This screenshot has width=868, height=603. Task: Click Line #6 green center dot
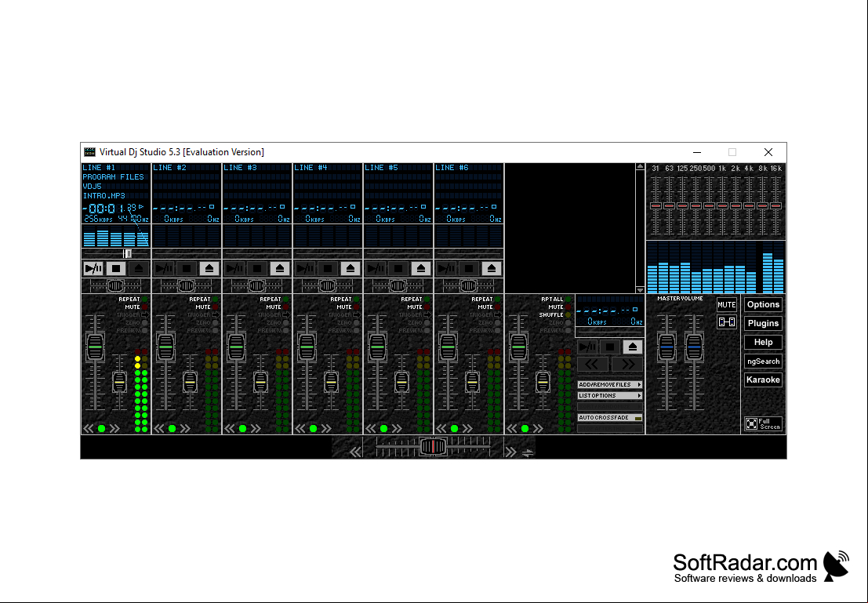[455, 429]
